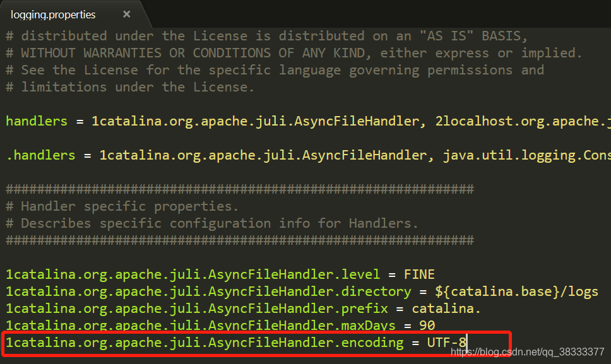Image resolution: width=611 pixels, height=364 pixels.
Task: Click the AsyncFileHandler.encoding line key
Action: [x=205, y=343]
